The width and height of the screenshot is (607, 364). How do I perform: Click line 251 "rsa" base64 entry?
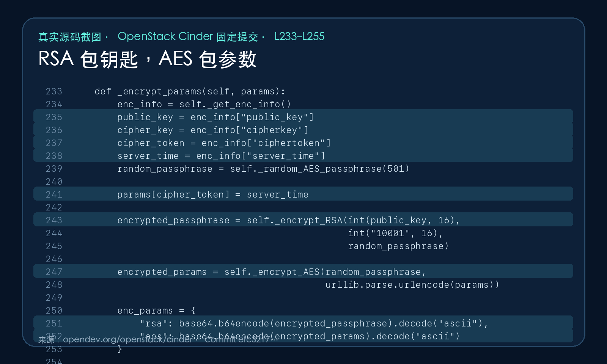tap(303, 323)
